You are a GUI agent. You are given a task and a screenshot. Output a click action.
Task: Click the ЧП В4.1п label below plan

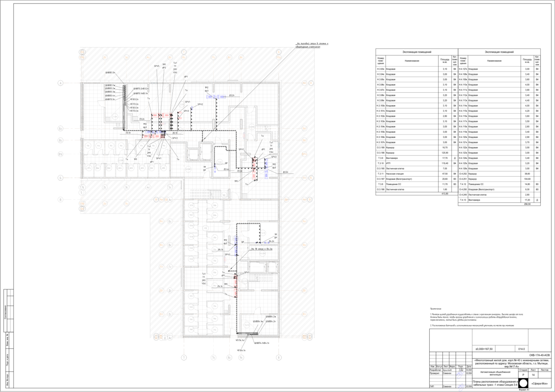(241, 350)
